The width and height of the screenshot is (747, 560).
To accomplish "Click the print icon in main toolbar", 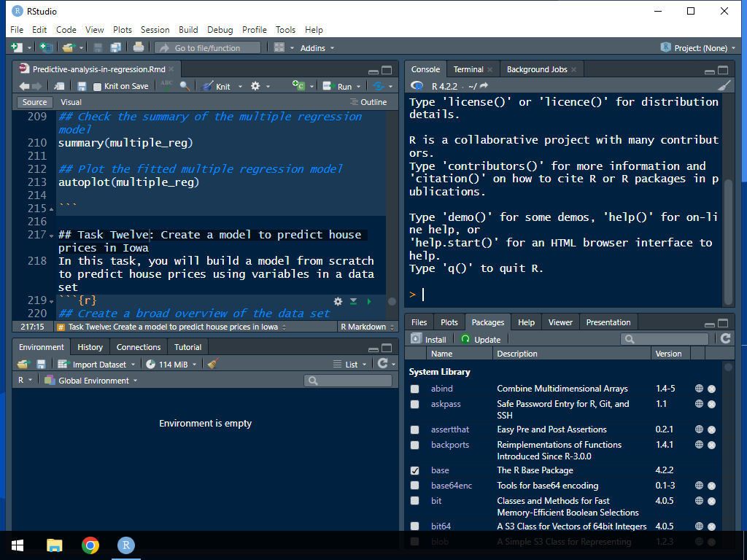I will (x=138, y=47).
